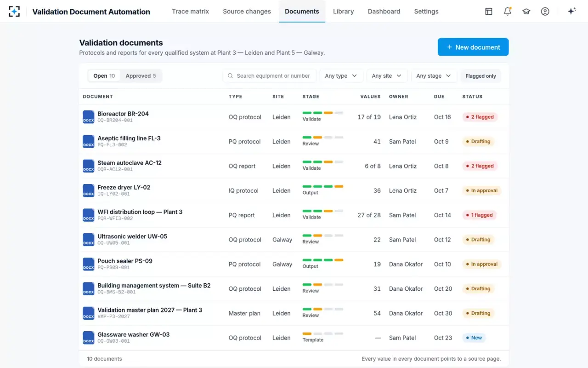This screenshot has height=368, width=588.
Task: Click DOCX icon for Building management system
Action: point(88,288)
